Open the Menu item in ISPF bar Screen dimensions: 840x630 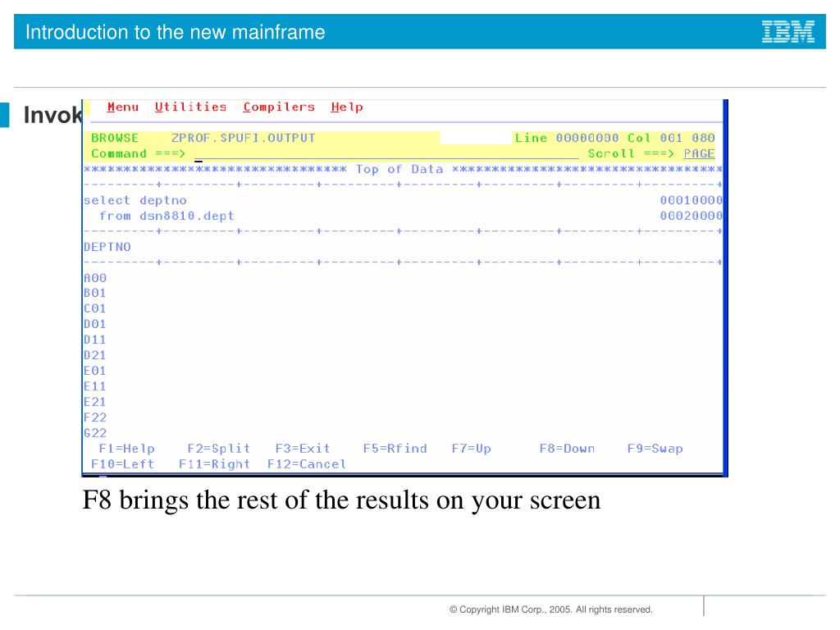pos(123,107)
